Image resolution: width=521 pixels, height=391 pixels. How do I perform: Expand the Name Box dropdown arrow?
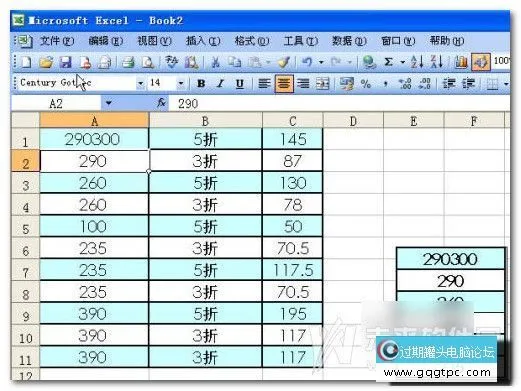coord(108,103)
